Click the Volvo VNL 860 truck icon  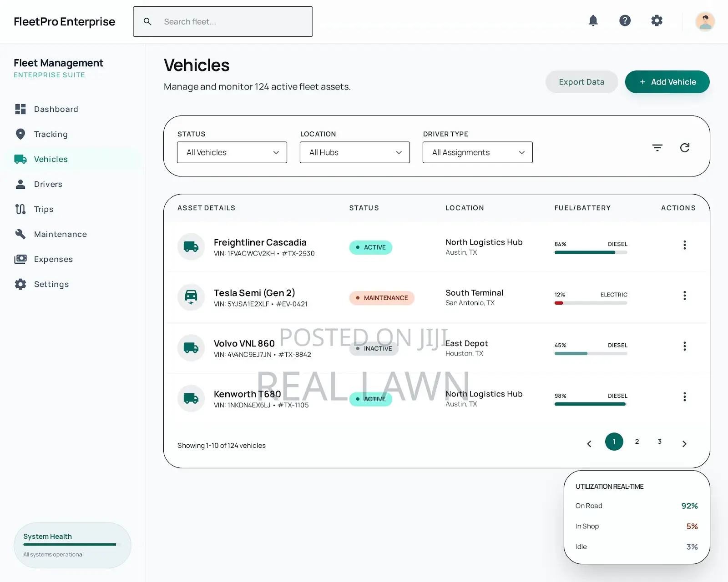(191, 348)
